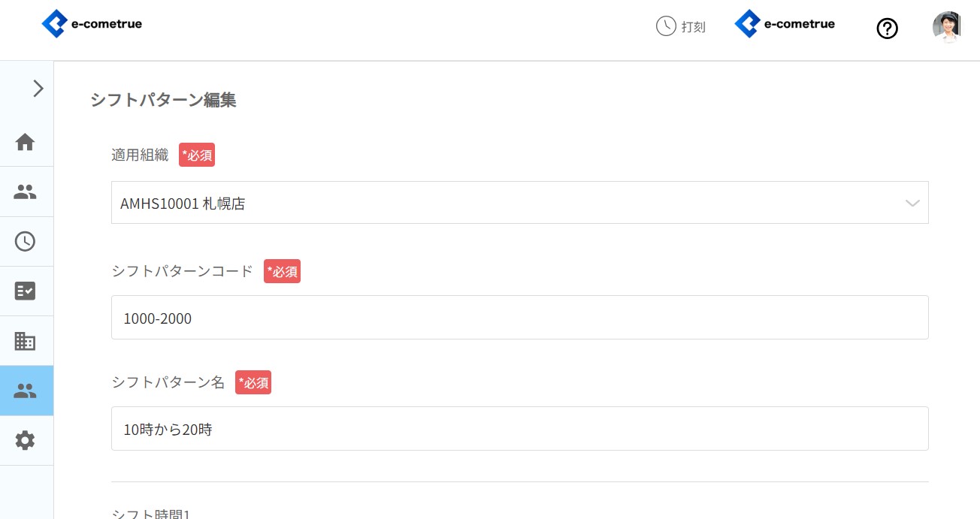Open settings gear in the sidebar

tap(26, 440)
